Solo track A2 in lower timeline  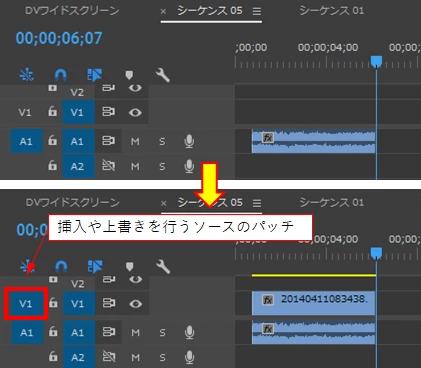(162, 357)
